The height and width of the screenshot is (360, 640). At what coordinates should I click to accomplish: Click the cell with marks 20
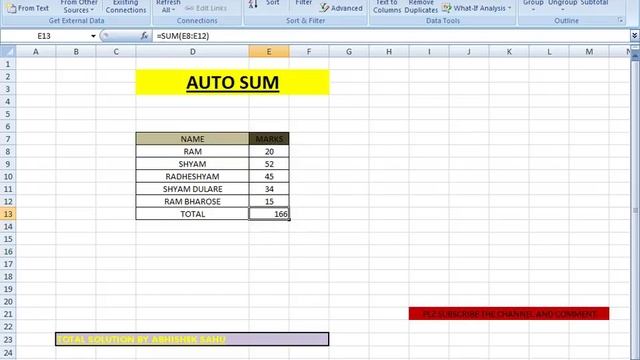[269, 151]
